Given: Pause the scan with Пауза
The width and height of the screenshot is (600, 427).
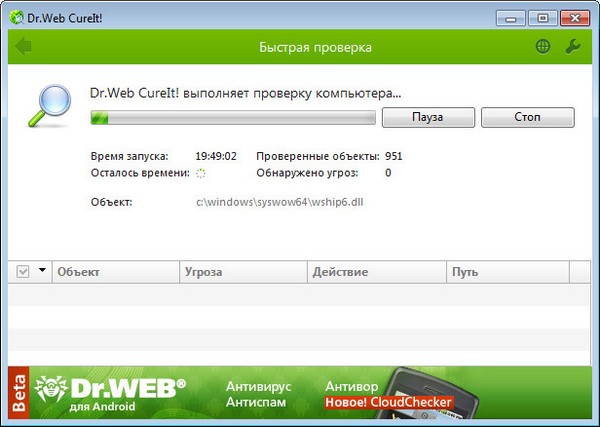Looking at the screenshot, I should point(428,117).
